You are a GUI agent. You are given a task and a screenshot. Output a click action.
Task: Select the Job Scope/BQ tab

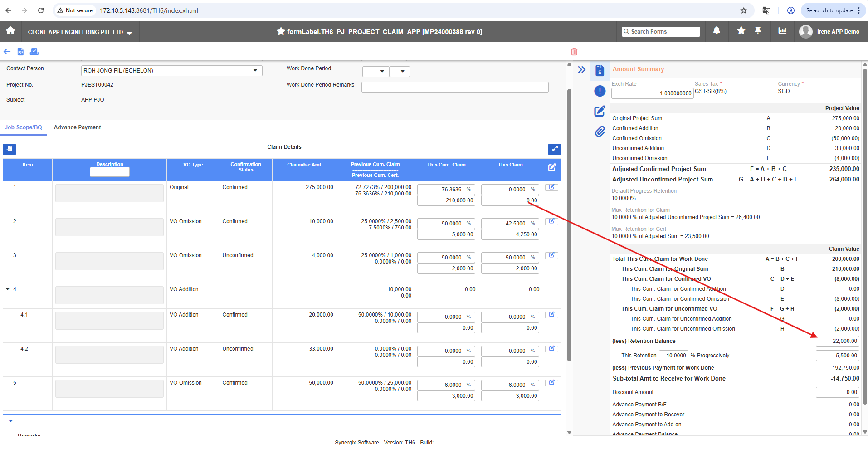pyautogui.click(x=23, y=127)
